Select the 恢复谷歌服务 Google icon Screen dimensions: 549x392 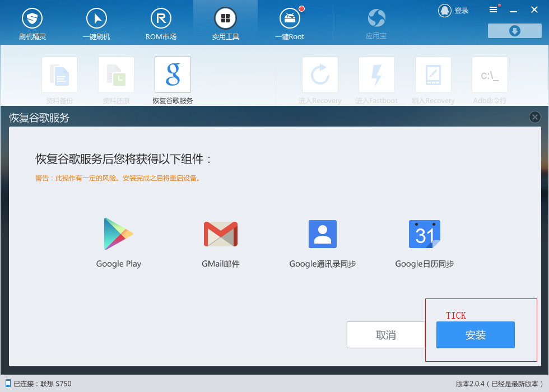click(x=173, y=75)
